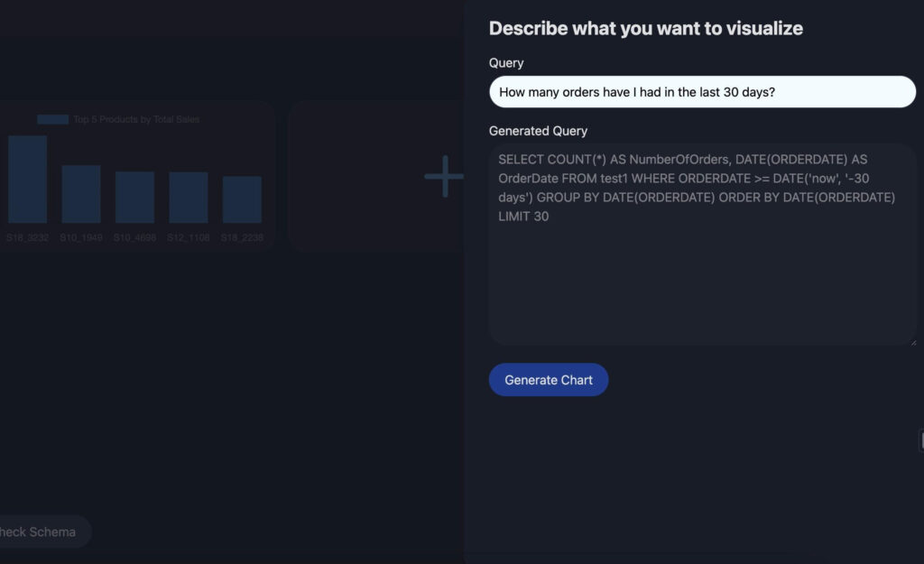Select the S10_4698 bar in chart
The image size is (924, 564).
(x=134, y=197)
